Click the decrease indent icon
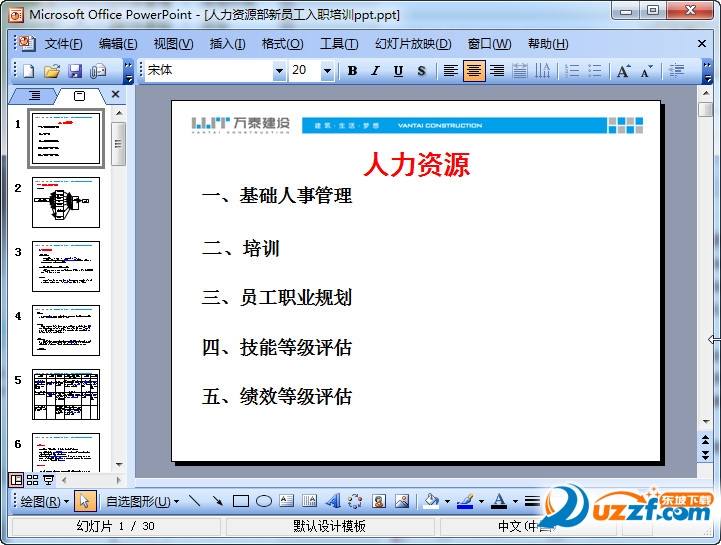721x545 pixels. click(676, 71)
